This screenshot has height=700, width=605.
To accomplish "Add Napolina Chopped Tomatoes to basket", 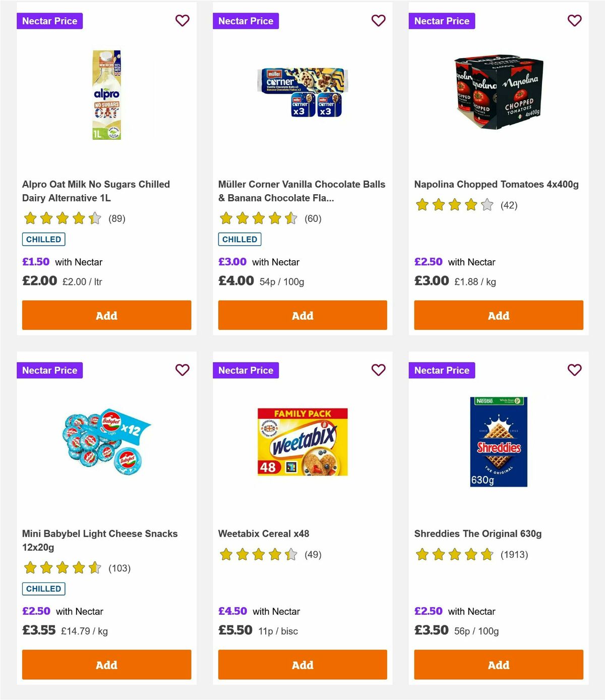I will (498, 315).
